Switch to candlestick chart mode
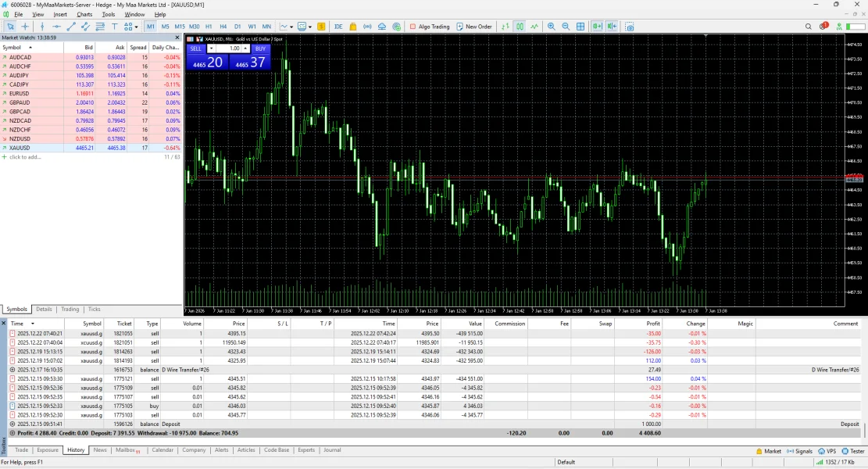Viewport: 868px width, 469px height. pyautogui.click(x=520, y=27)
